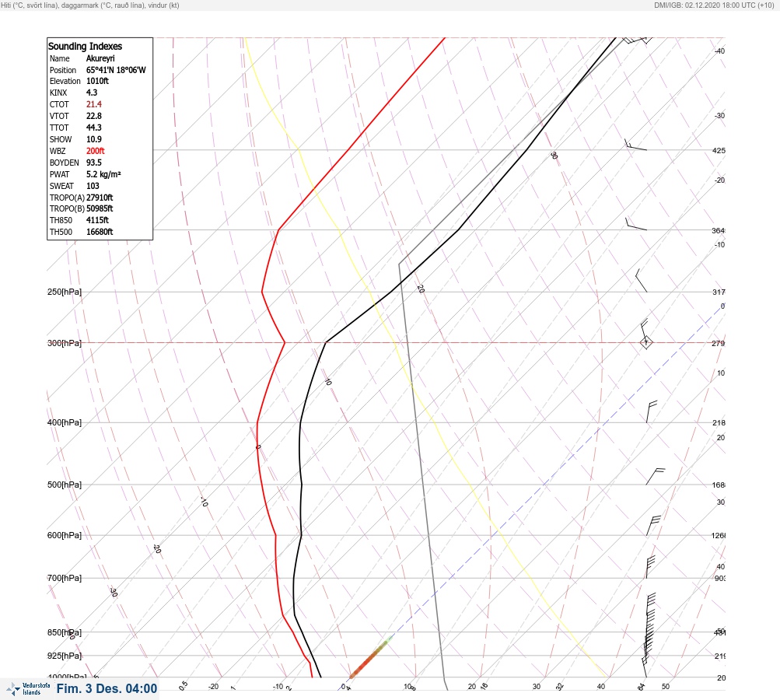Click the '600[hPa]' pressure label
This screenshot has height=700, width=780.
(65, 535)
